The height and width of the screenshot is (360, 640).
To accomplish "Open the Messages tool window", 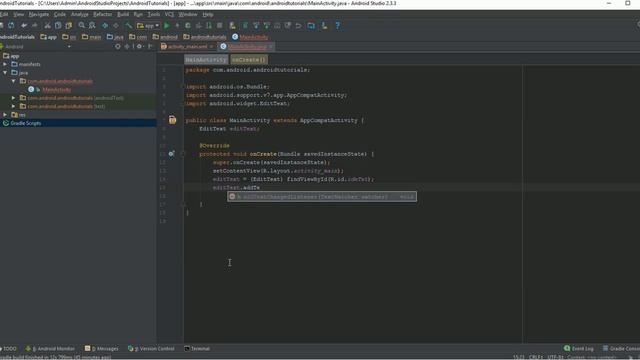I will click(101, 349).
